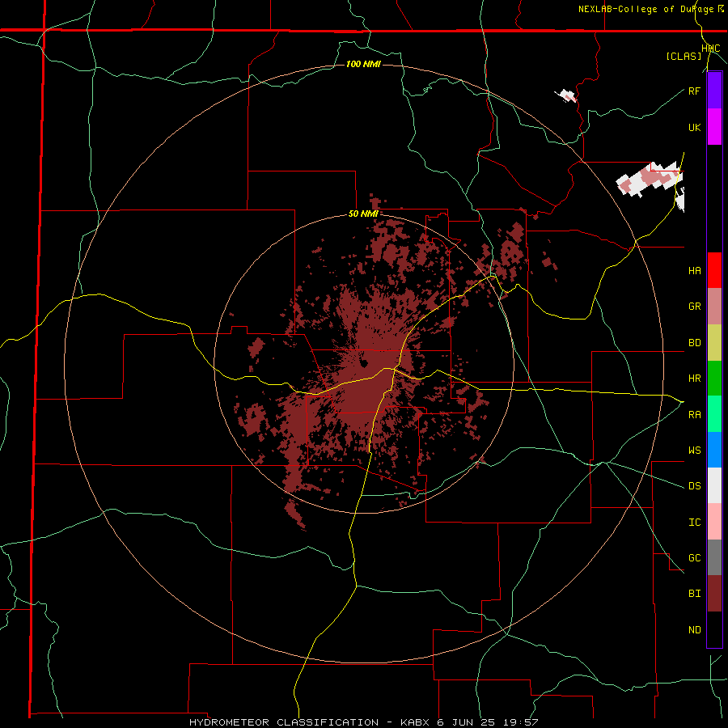Click the black radar site dot at the echo center
The image size is (728, 728).
pos(363,362)
